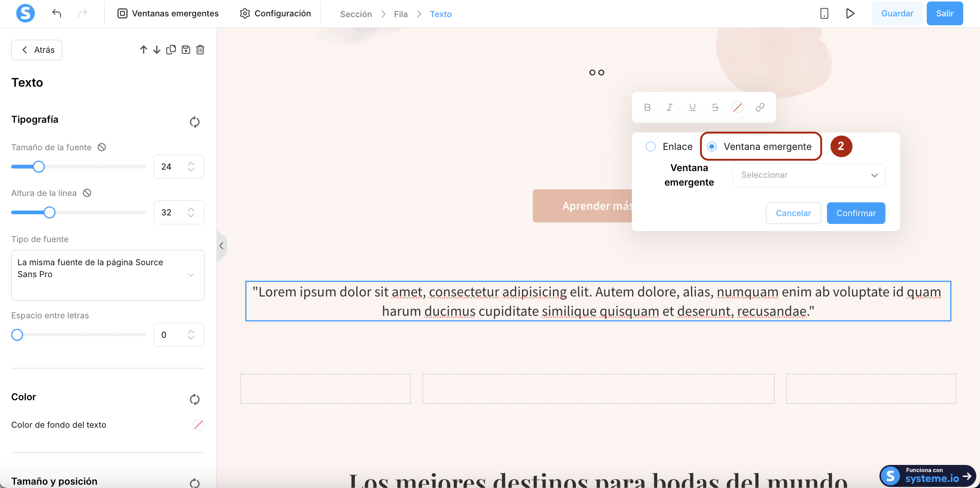
Task: Disable custom Tamaño de la fuente
Action: coord(102,147)
